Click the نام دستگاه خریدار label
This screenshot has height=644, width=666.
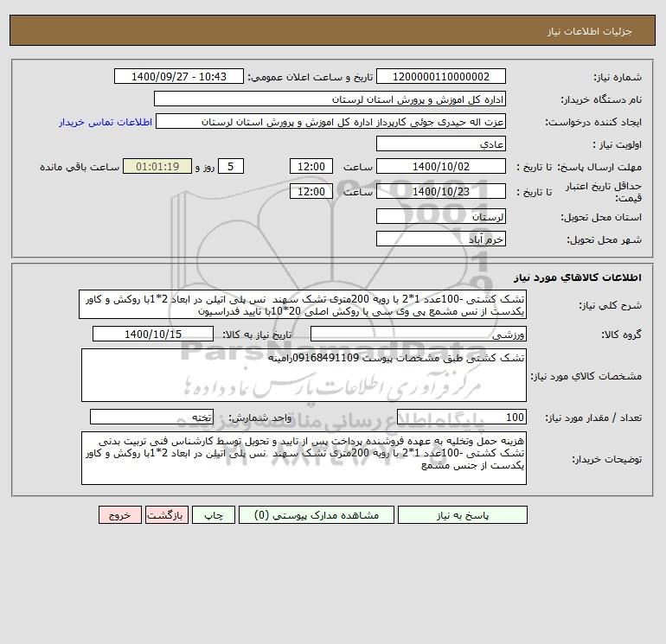pyautogui.click(x=601, y=99)
